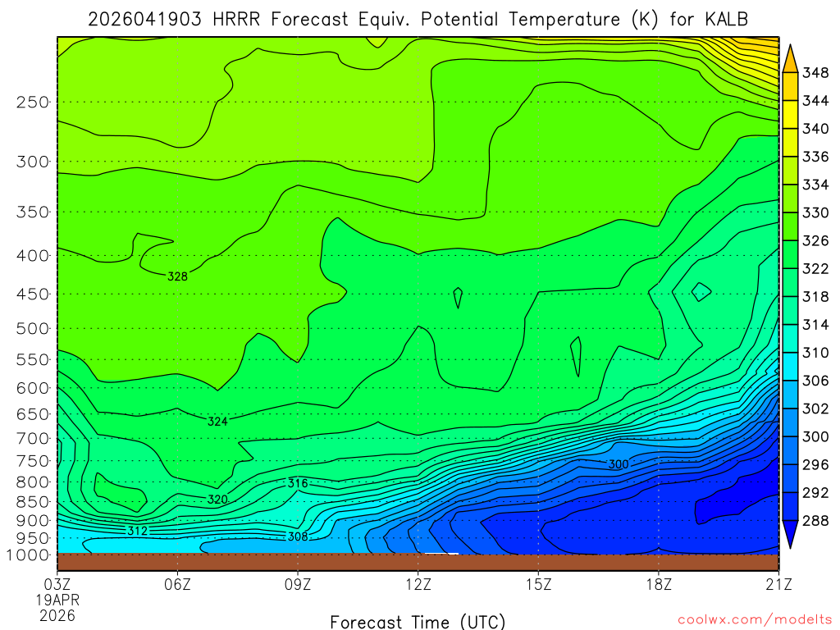Click the 314 value on the color legend
Viewport: 840px width, 630px height.
pos(815,325)
